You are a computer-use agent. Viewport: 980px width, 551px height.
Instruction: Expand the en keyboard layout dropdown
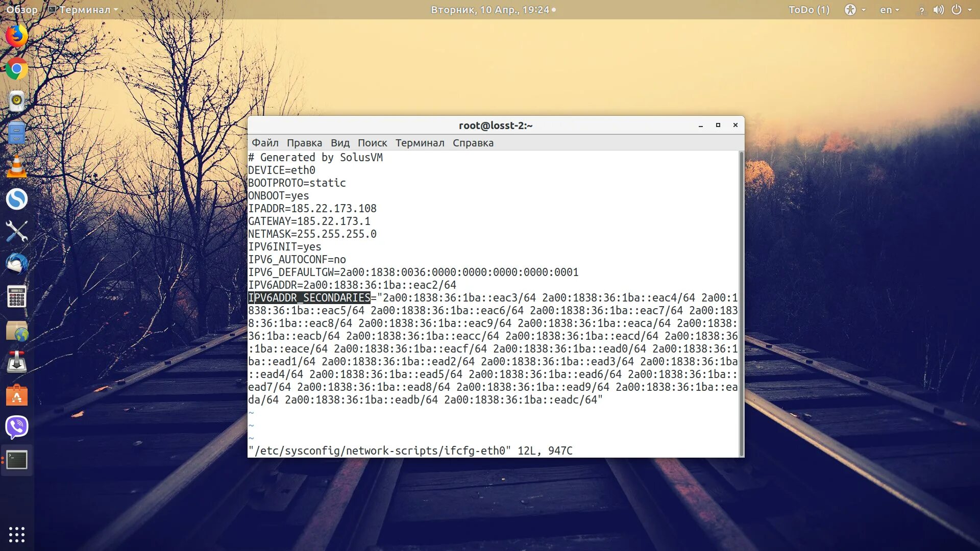[x=889, y=10]
